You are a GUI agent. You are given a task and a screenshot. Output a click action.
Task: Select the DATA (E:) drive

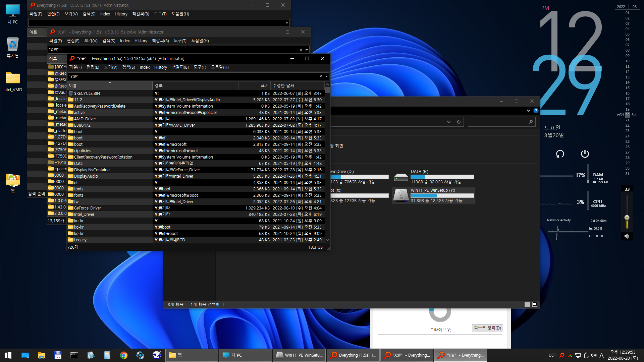click(x=434, y=177)
